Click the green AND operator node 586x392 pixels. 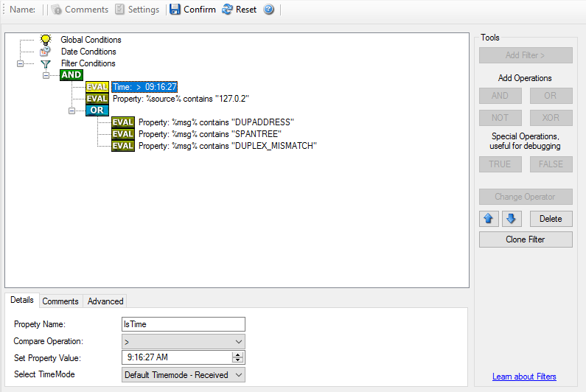pyautogui.click(x=71, y=75)
